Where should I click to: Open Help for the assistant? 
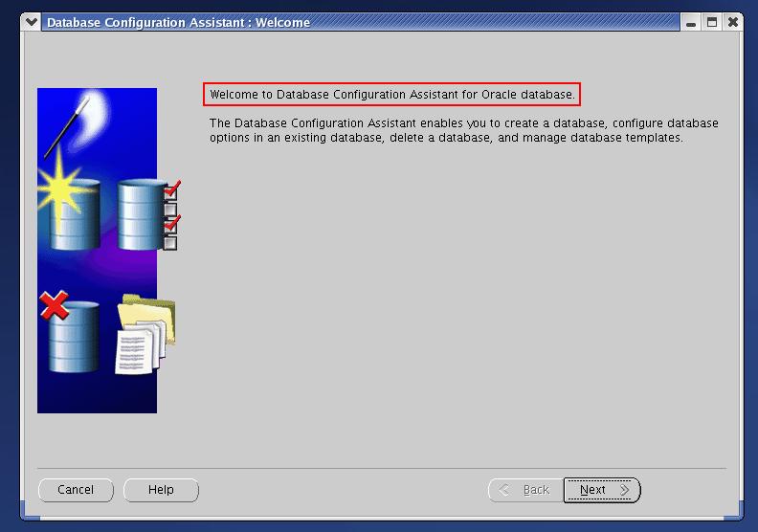click(161, 490)
